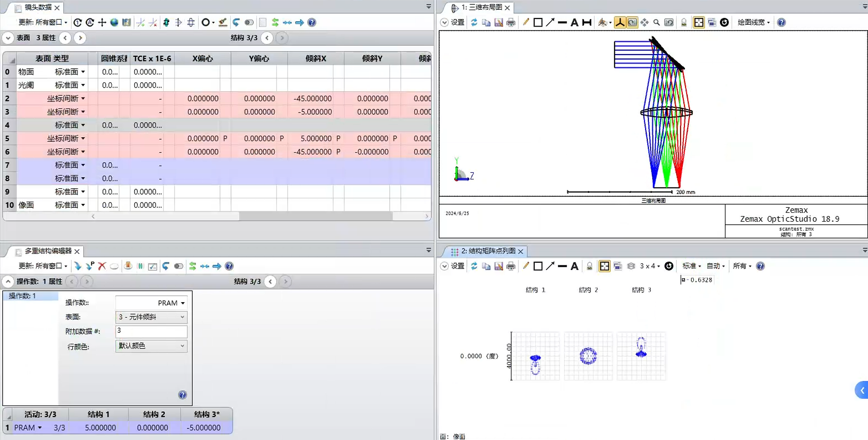Toggle the highlighted axis orientation button in 3D layout

[x=620, y=23]
